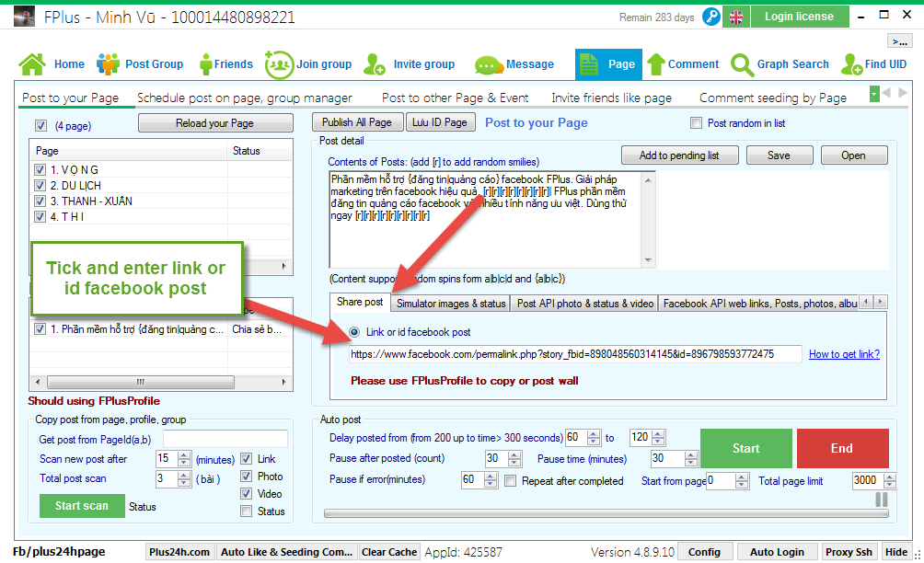The width and height of the screenshot is (924, 563).
Task: Click the Invite group icon
Action: pos(375,64)
